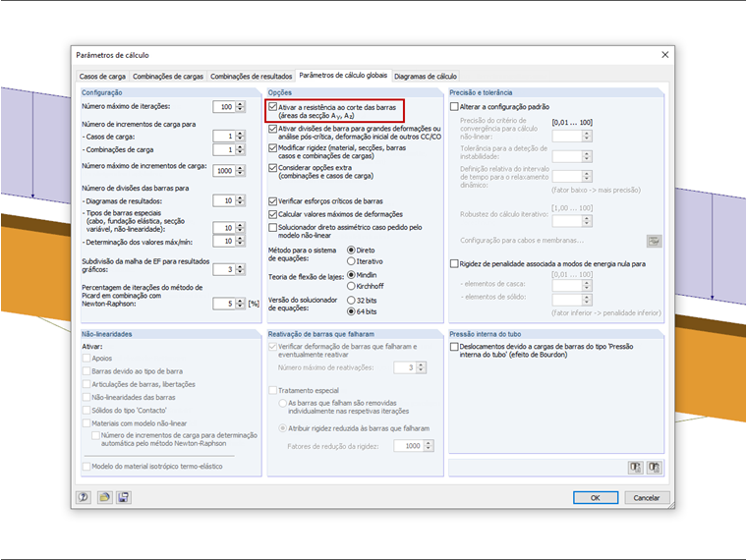
Task: Click the Picard percentage field showing 5
Action: [x=224, y=304]
